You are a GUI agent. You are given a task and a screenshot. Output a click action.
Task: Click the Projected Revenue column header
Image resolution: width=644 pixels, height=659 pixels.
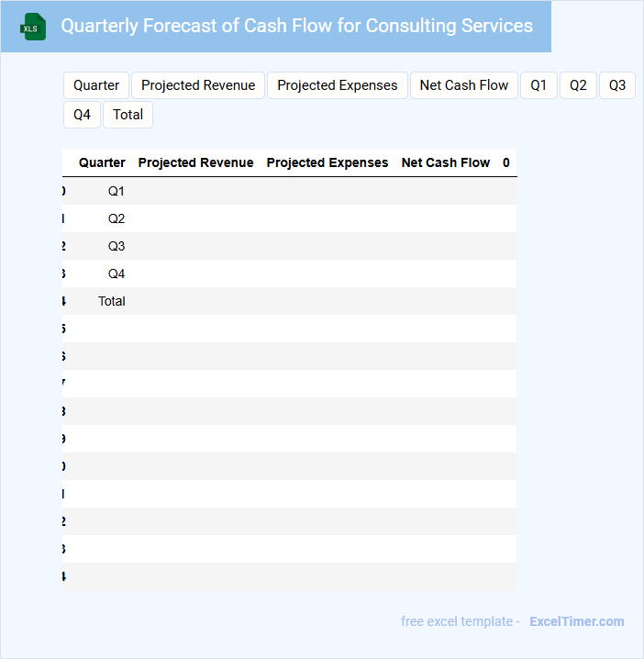[195, 162]
